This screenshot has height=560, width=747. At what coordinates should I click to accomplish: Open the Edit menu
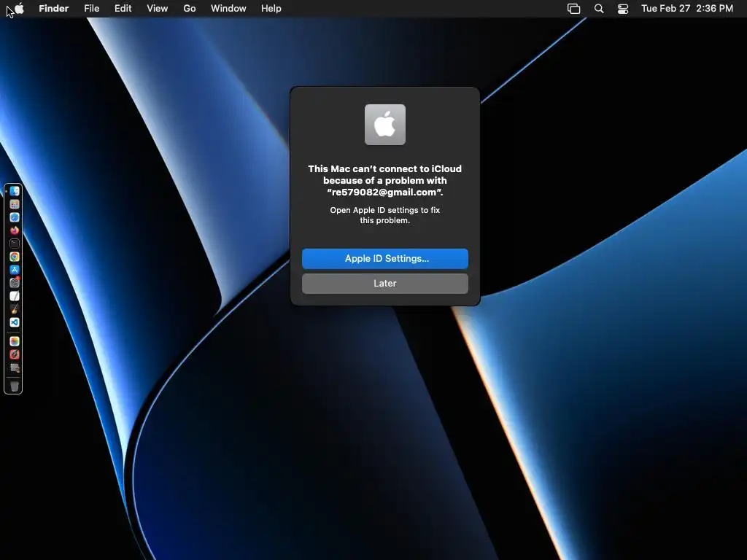click(x=123, y=9)
